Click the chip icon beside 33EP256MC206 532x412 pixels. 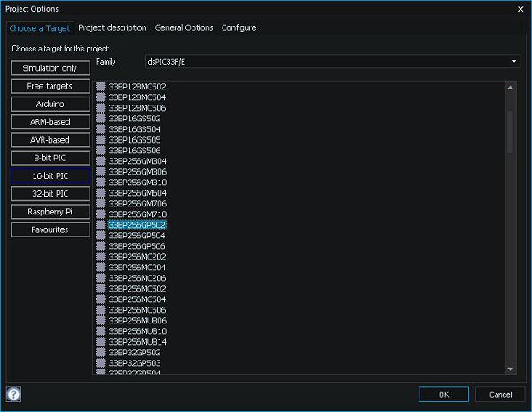pos(100,277)
